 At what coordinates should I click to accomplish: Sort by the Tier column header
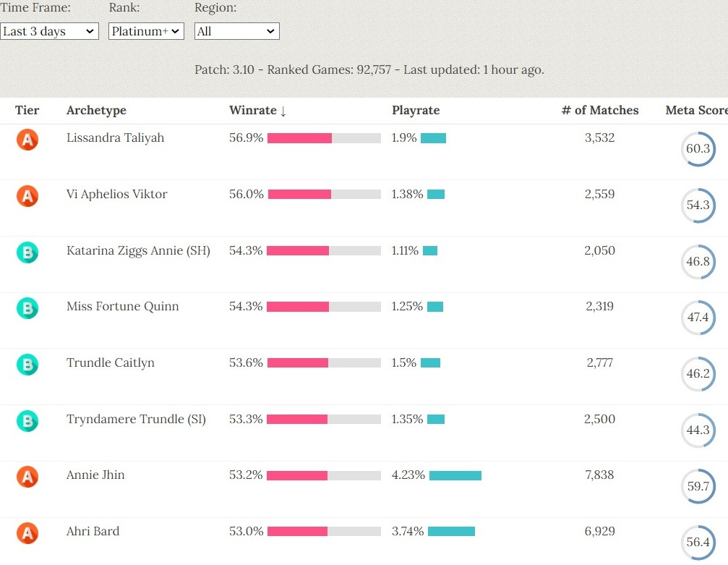point(27,110)
